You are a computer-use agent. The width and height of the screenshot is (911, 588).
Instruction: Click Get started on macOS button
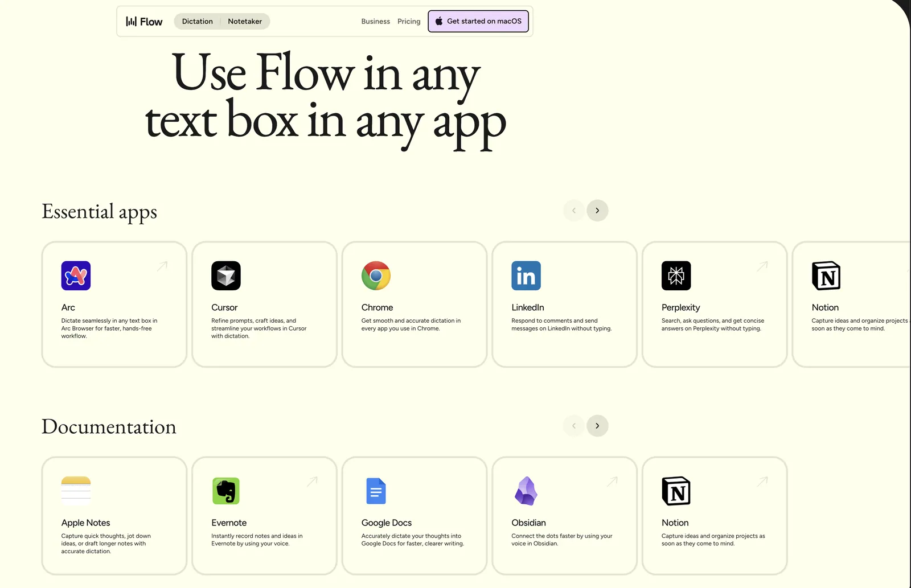(x=478, y=21)
